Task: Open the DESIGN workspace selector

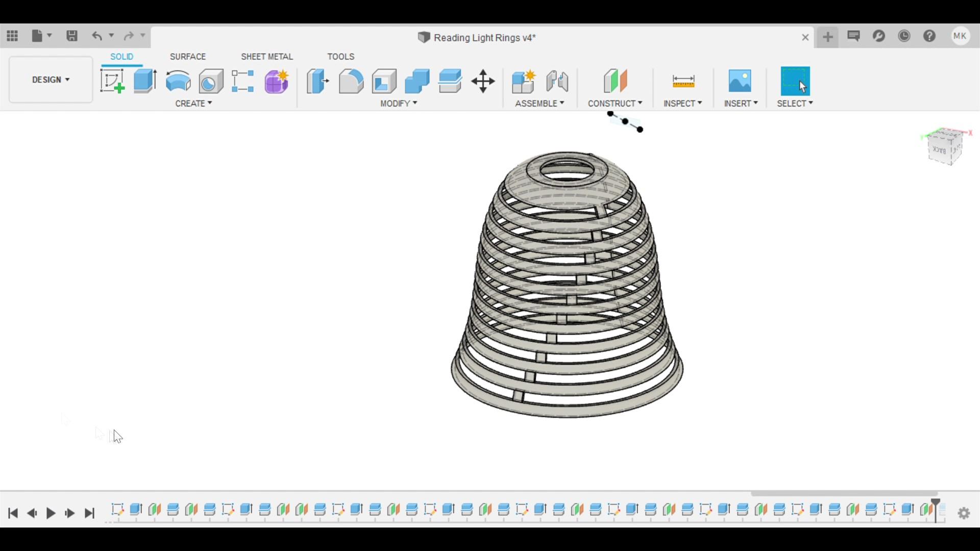Action: pos(51,80)
